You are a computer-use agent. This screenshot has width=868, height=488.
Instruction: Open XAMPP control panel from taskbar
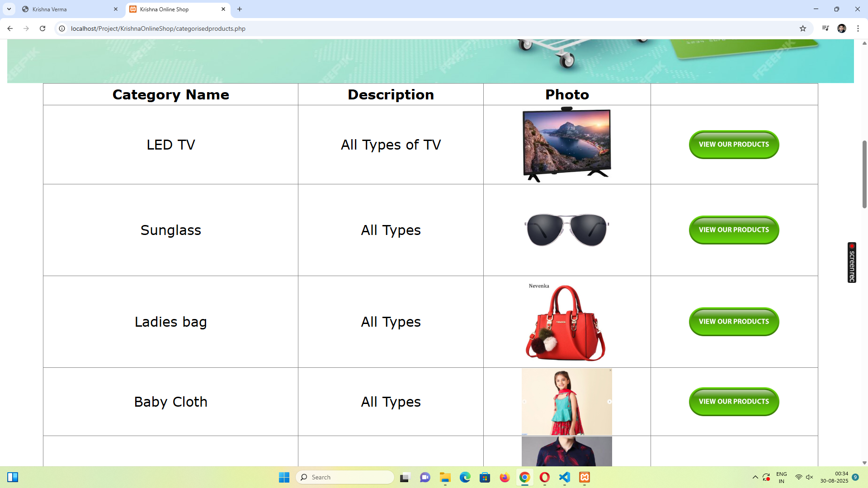click(585, 477)
